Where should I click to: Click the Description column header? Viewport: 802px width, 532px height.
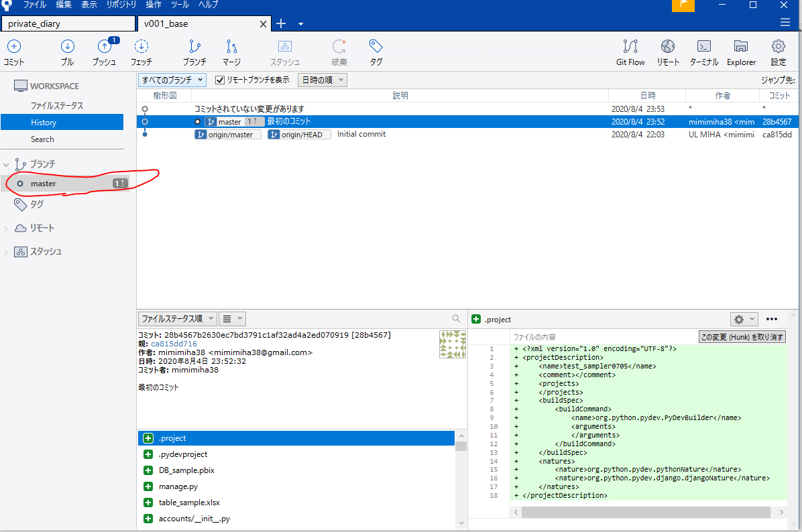click(x=400, y=96)
